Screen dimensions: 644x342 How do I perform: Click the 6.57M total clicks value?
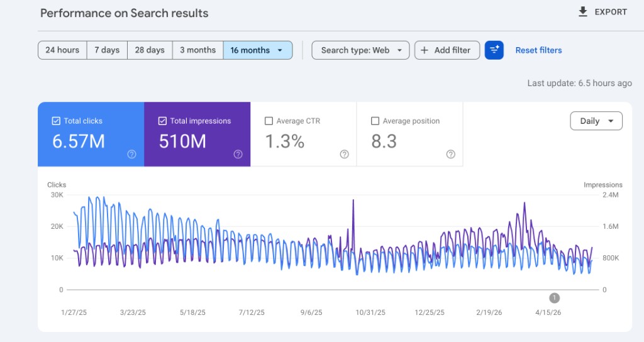79,141
